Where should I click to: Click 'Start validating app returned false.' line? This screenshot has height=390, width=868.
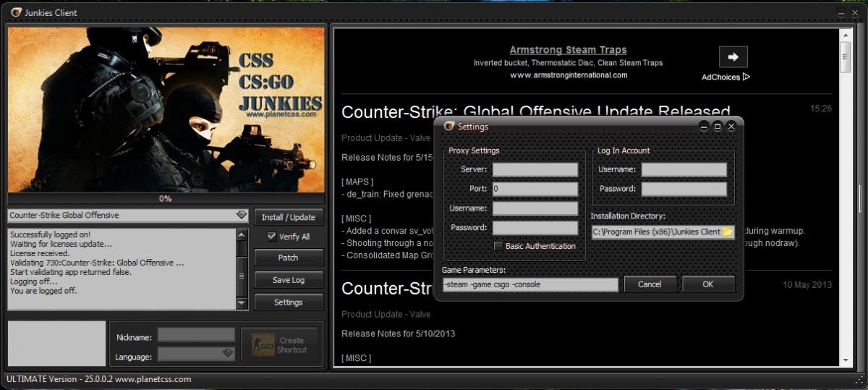71,272
